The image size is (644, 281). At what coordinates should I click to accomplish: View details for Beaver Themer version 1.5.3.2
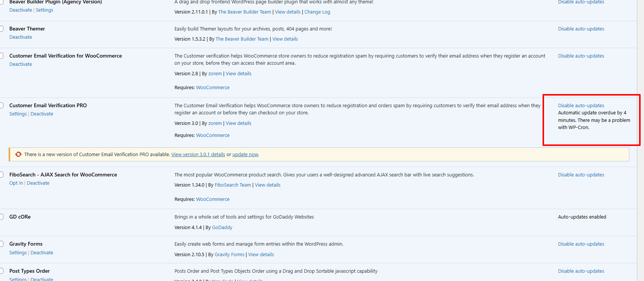(285, 39)
